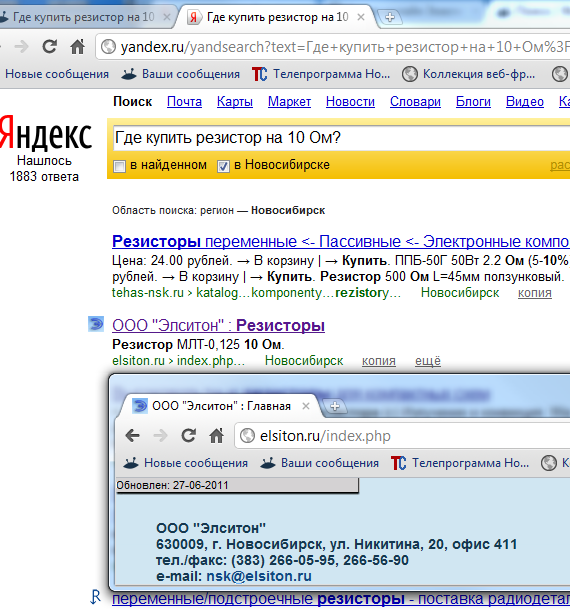Select ООО "Элситон" : Главная tab

pyautogui.click(x=220, y=406)
